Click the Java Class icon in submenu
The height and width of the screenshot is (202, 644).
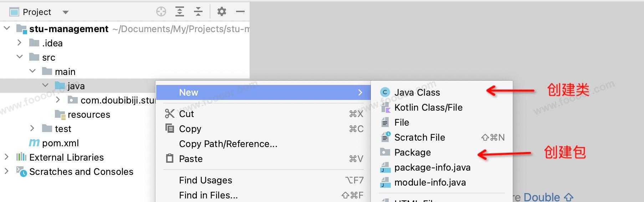tap(385, 92)
